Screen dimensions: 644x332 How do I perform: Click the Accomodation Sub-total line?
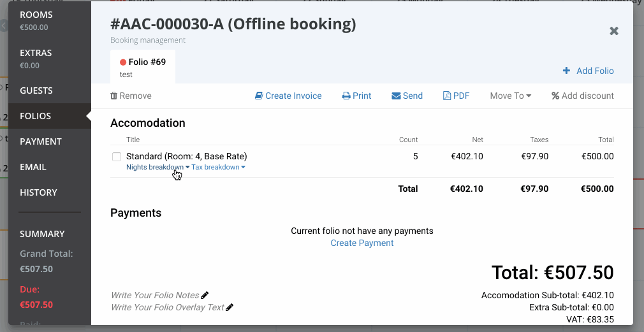[548, 295]
